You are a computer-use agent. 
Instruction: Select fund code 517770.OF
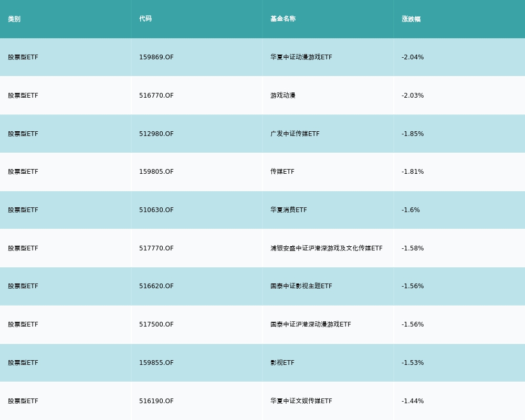click(x=156, y=248)
